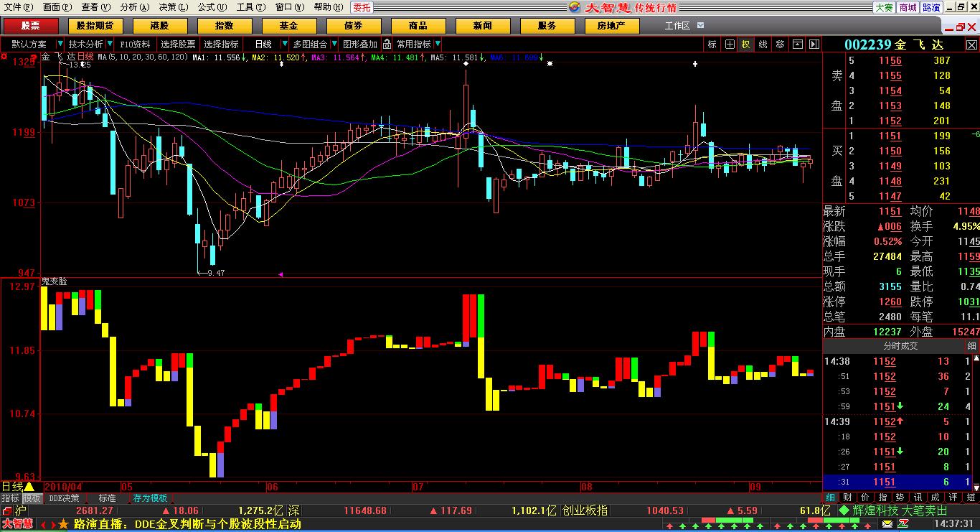This screenshot has width=980, height=532.
Task: Toggle the 权 ex-rights adjustment button
Action: point(746,45)
